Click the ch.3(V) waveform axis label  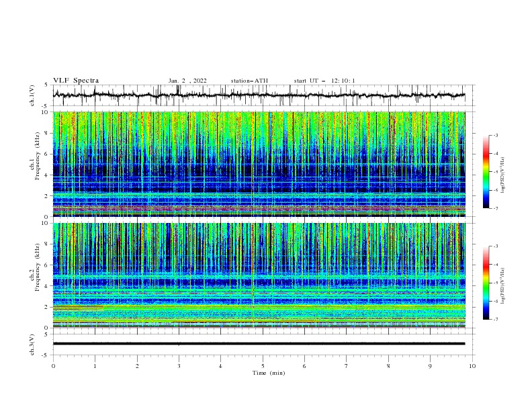coord(32,345)
